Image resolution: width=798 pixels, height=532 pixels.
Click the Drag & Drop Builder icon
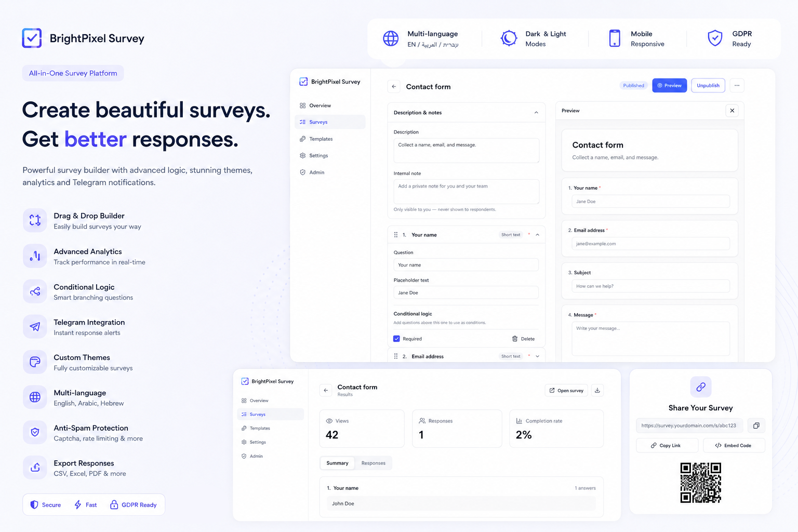(x=35, y=220)
